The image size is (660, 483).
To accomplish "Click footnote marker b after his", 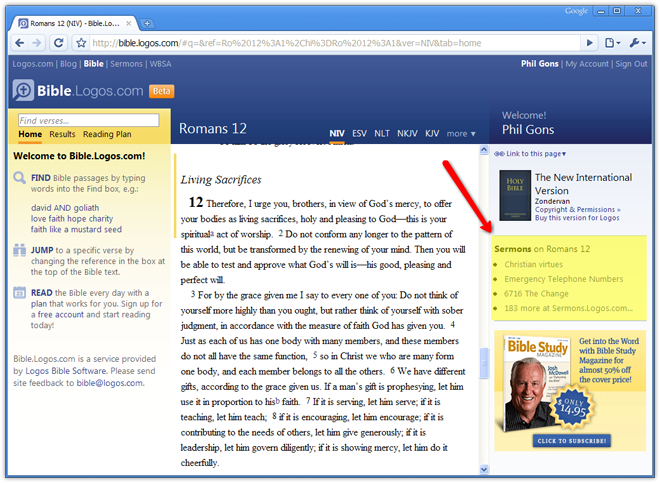I will [277, 400].
